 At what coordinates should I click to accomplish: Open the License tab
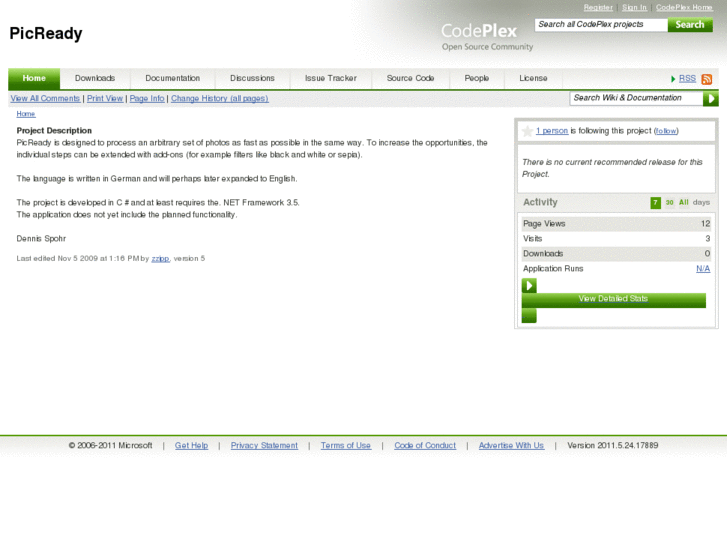533,78
